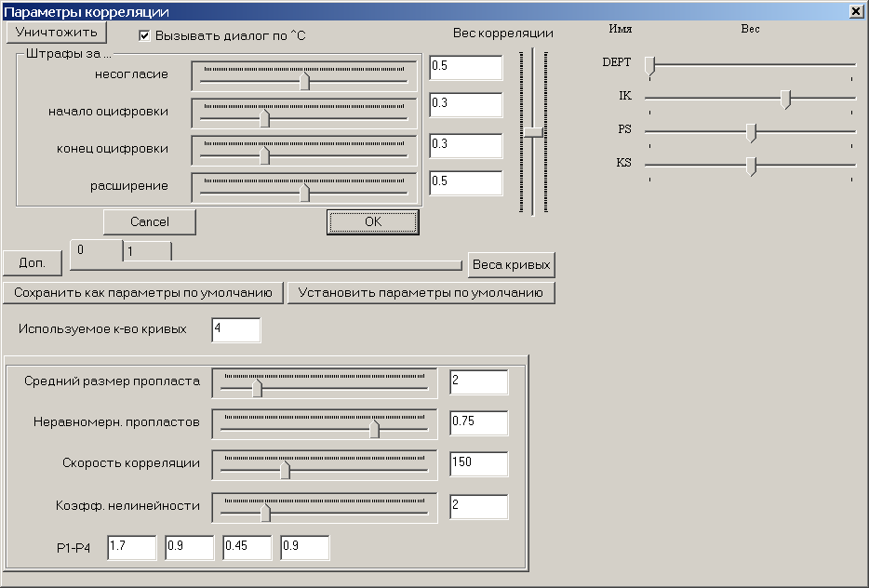Adjust the Коэфф. нелинейности slider
The image size is (869, 588).
point(325,508)
